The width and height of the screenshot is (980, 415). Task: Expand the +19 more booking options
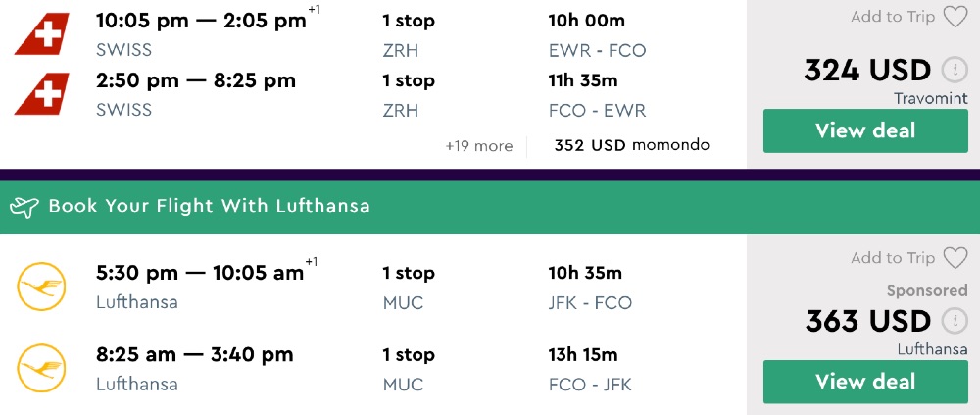click(478, 146)
